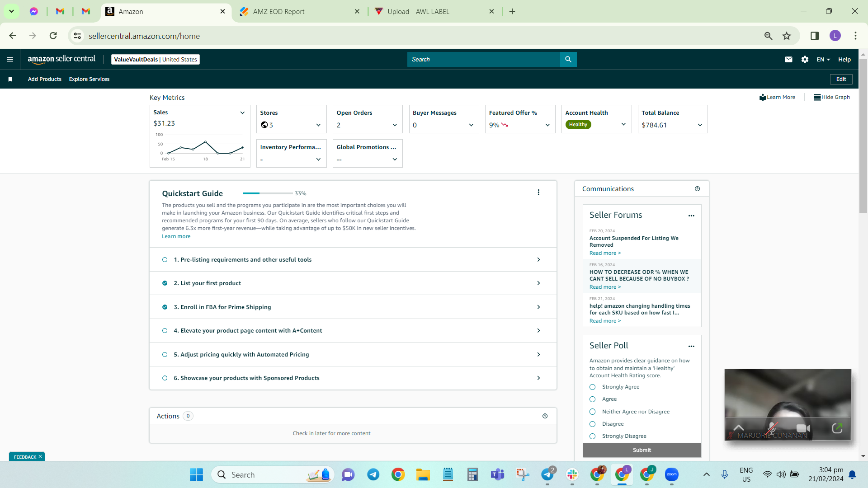Click the browser zoom magnifier icon
This screenshot has width=868, height=488.
click(768, 36)
